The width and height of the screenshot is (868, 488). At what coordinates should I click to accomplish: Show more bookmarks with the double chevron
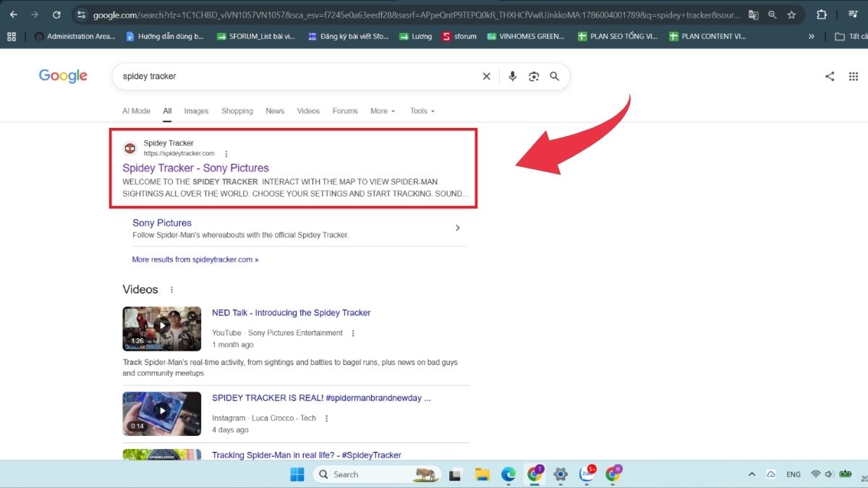click(x=812, y=36)
